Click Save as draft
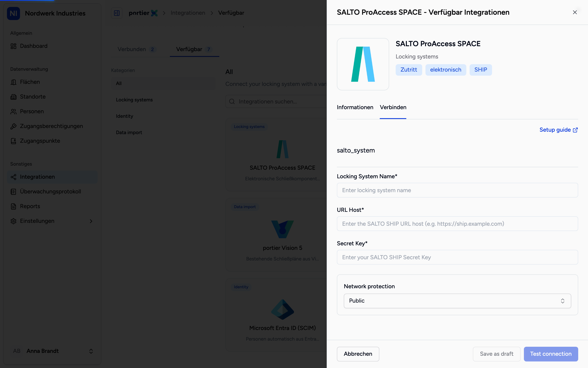Screen dimensions: 588x368 pyautogui.click(x=496, y=354)
